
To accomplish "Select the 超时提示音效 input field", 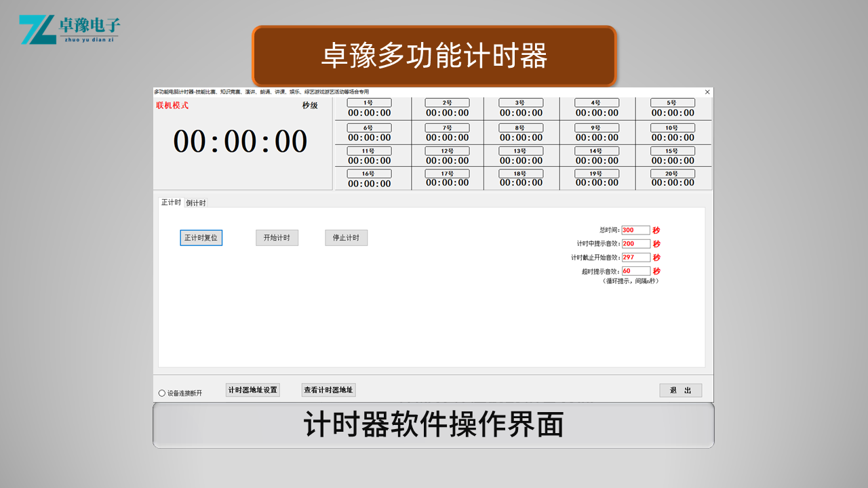I will pos(635,271).
